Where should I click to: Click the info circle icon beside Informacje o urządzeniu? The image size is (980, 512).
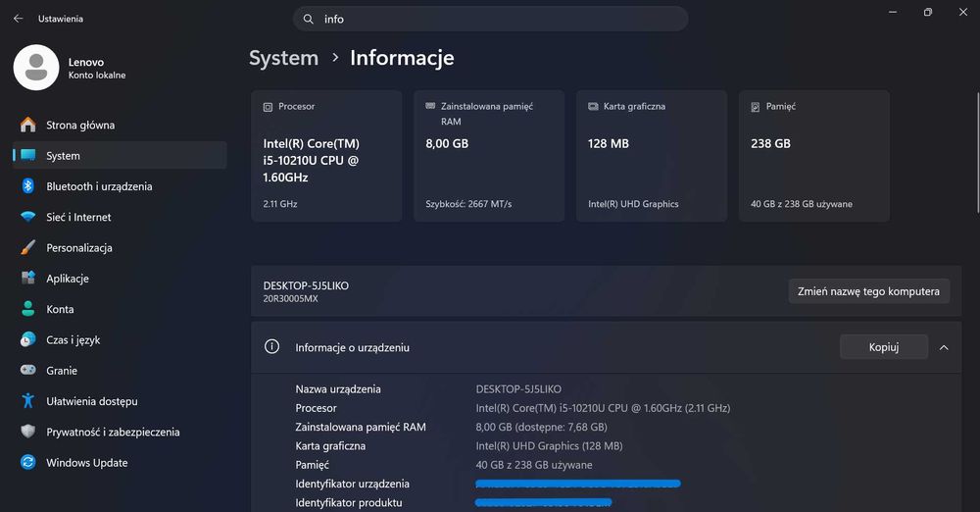click(x=271, y=347)
